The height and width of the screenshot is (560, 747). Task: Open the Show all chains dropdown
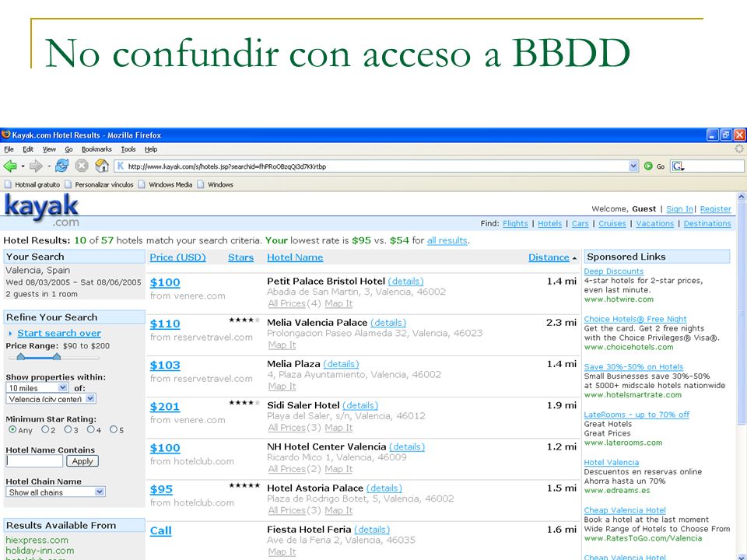pyautogui.click(x=55, y=492)
